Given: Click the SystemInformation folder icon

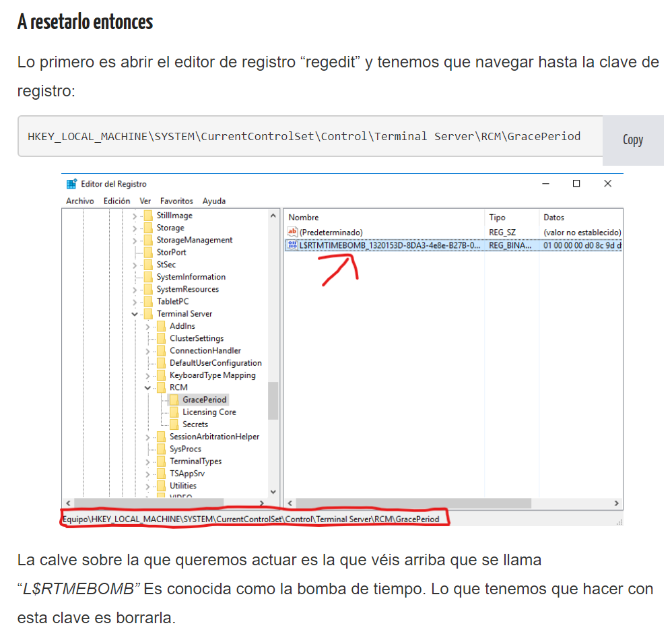Looking at the screenshot, I should tap(148, 277).
